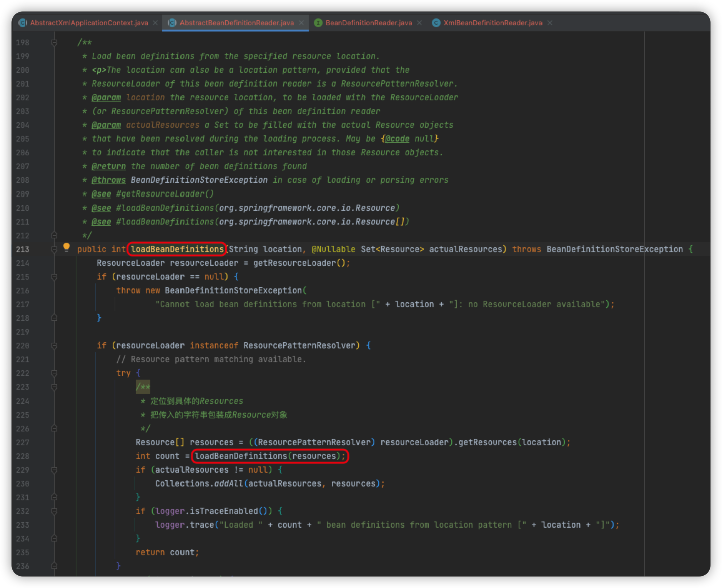The height and width of the screenshot is (588, 722).
Task: Click the yellow intention lightbulb icon
Action: [66, 247]
